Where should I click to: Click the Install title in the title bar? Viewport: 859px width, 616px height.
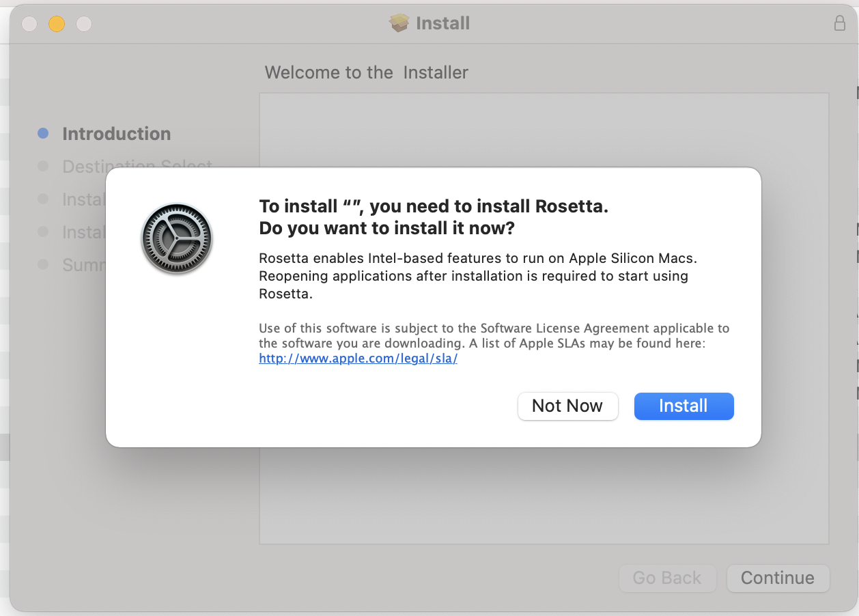(442, 23)
